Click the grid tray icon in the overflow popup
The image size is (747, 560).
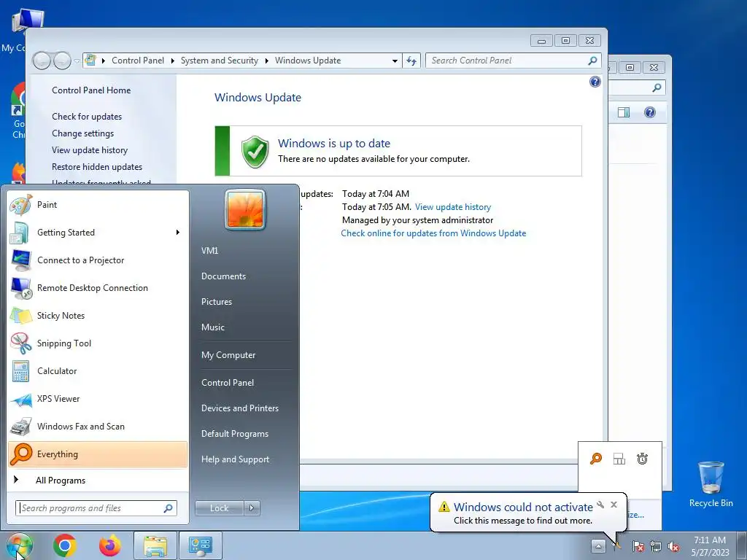619,459
